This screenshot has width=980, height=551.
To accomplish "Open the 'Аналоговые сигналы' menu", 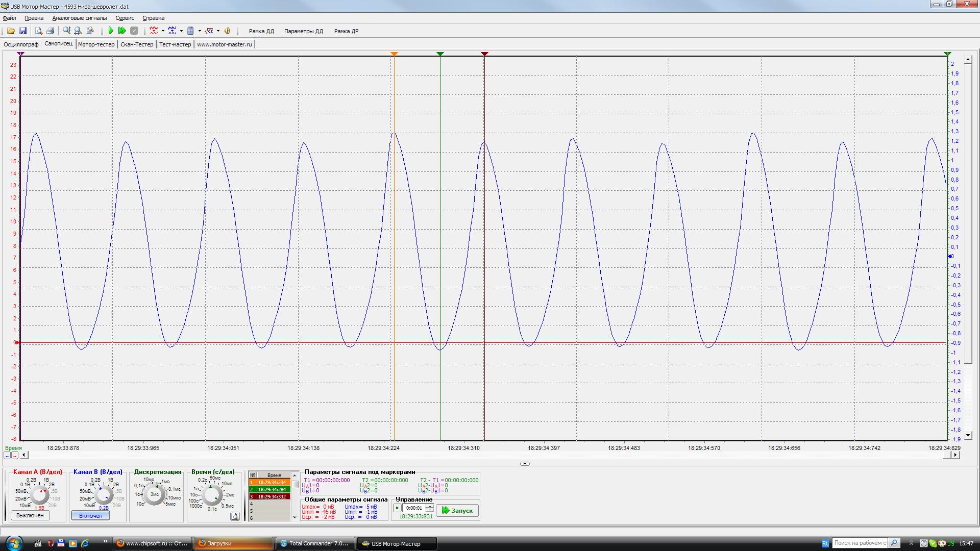I will tap(79, 18).
